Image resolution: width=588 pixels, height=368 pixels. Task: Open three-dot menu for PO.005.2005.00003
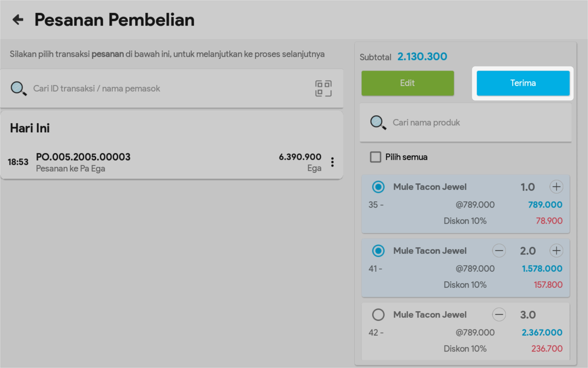click(x=332, y=162)
